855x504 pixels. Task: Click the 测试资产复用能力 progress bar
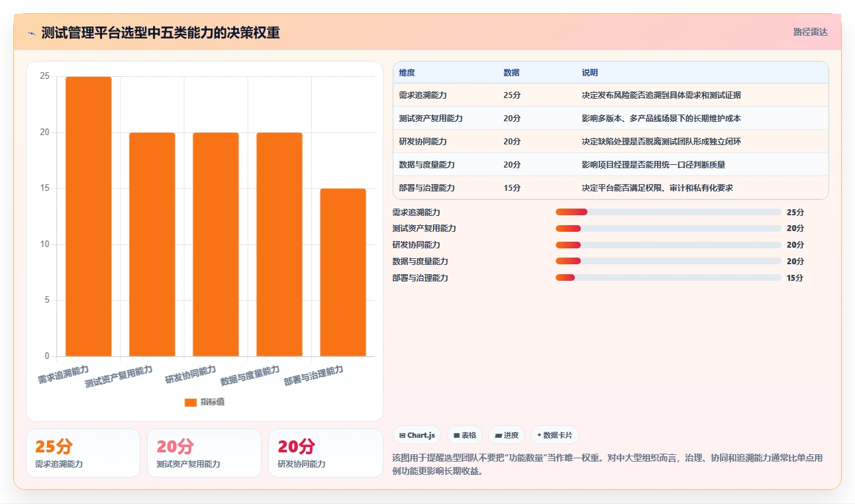(x=668, y=228)
